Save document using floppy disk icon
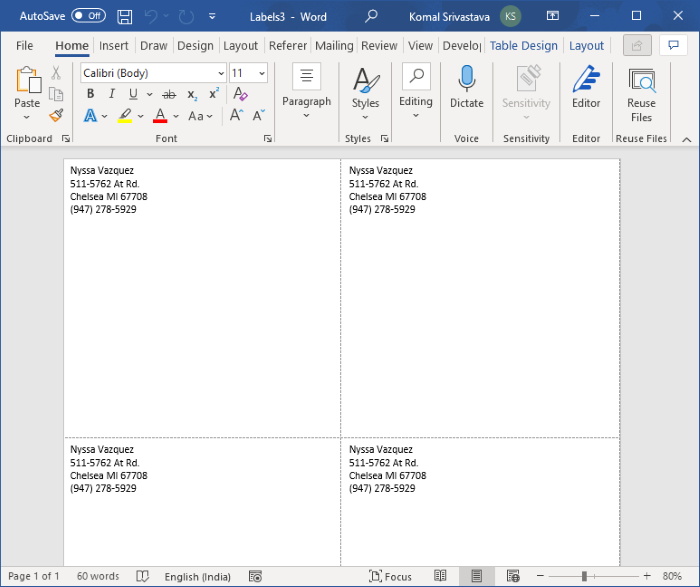This screenshot has width=700, height=587. [x=124, y=17]
